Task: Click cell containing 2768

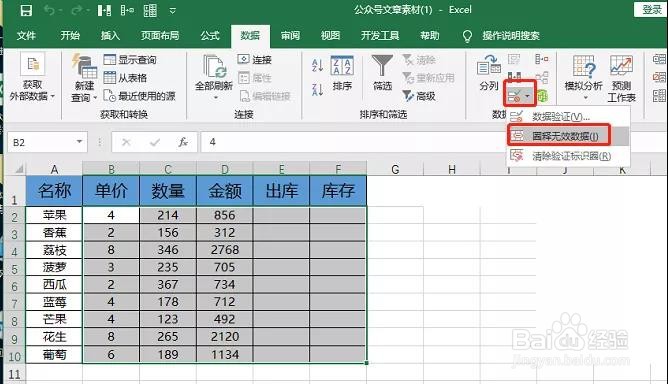Action: point(225,250)
